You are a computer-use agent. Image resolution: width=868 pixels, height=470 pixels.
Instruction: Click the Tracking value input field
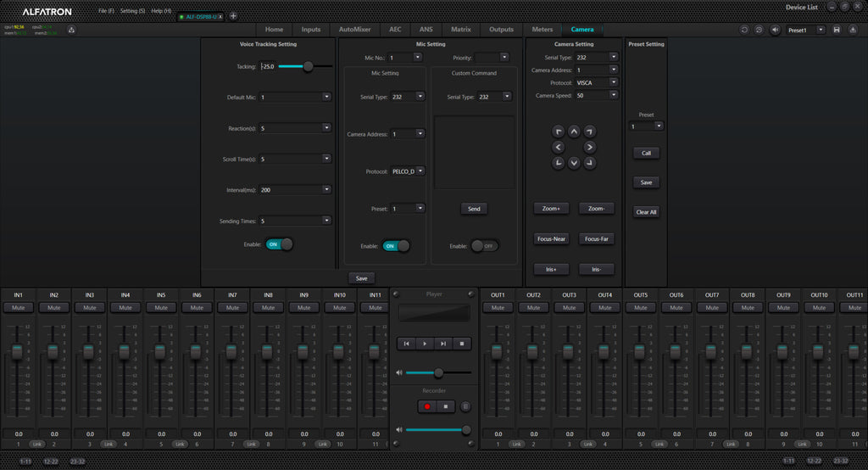coord(269,66)
